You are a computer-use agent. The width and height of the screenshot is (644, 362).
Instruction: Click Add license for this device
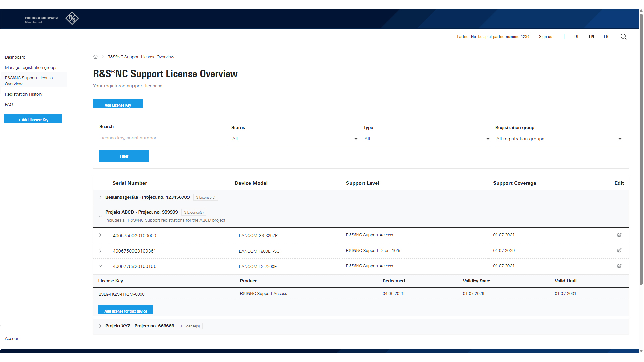[125, 310]
